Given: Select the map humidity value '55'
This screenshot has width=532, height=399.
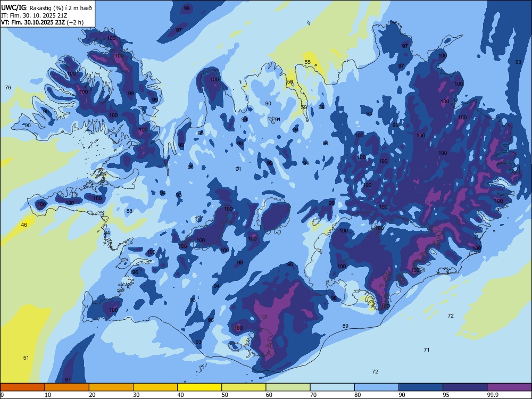Looking at the screenshot, I should pyautogui.click(x=307, y=62).
